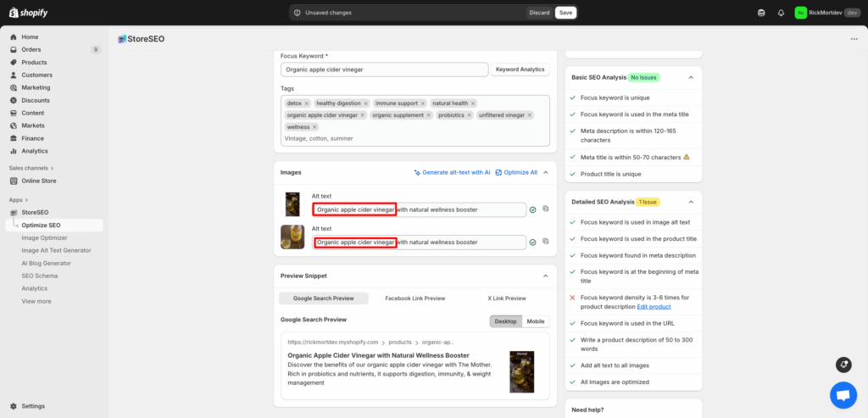
Task: Click the Keyword Analytics button
Action: coord(520,70)
